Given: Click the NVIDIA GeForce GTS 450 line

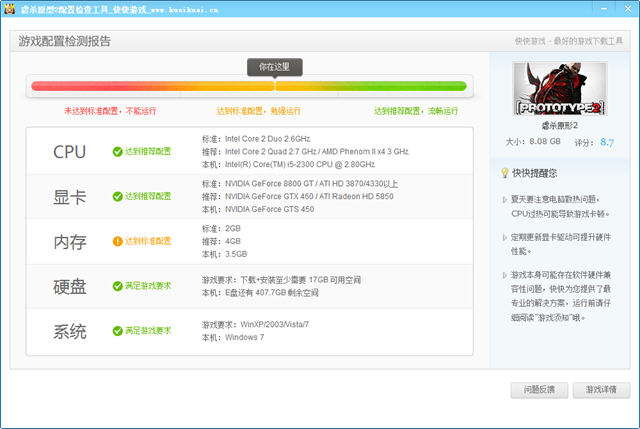Looking at the screenshot, I should pos(258,209).
